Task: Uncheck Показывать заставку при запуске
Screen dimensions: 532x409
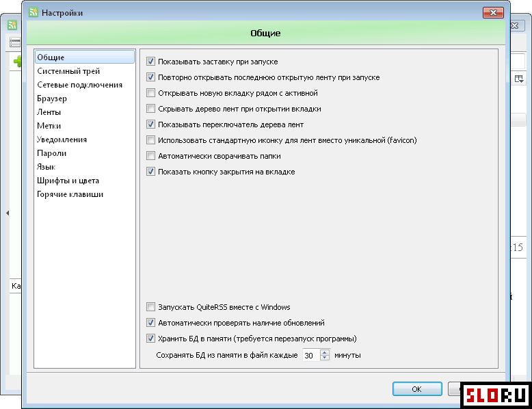Action: [150, 62]
